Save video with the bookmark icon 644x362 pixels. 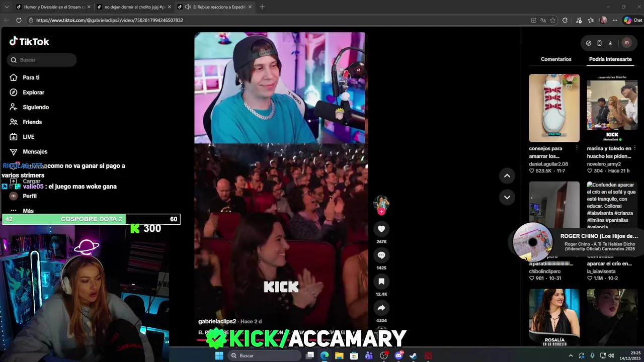(x=381, y=282)
